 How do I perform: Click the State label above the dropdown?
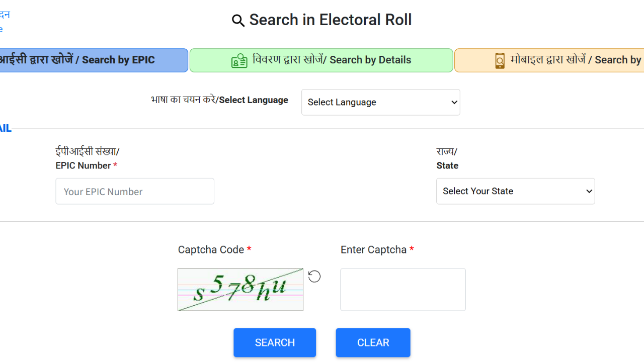[447, 165]
